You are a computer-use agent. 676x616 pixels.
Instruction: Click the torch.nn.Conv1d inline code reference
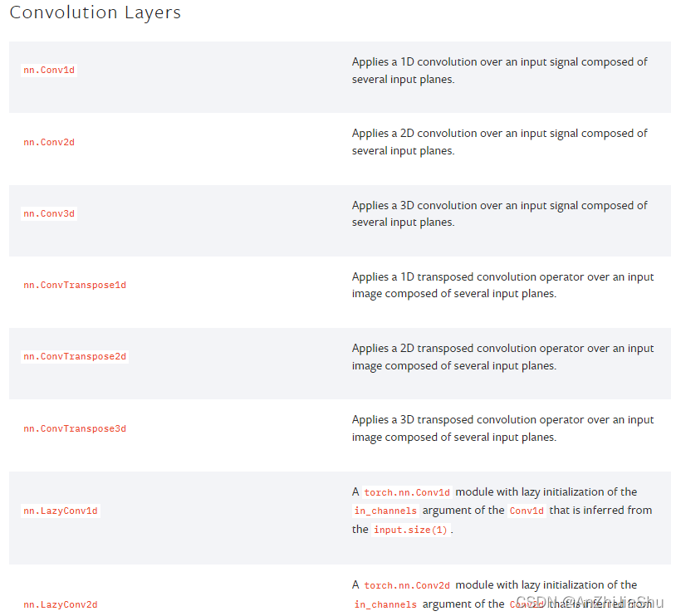click(407, 492)
